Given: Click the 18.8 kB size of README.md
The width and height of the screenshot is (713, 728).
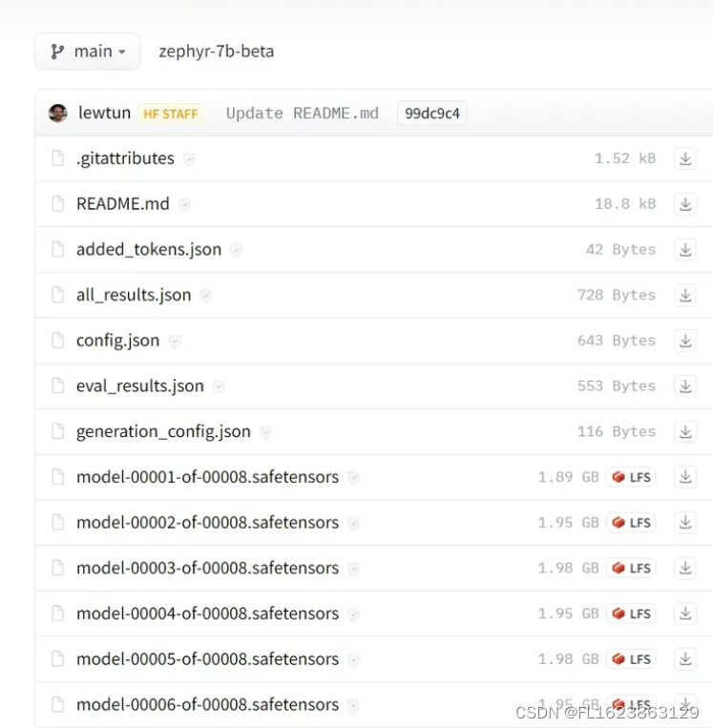Looking at the screenshot, I should click(x=625, y=204).
